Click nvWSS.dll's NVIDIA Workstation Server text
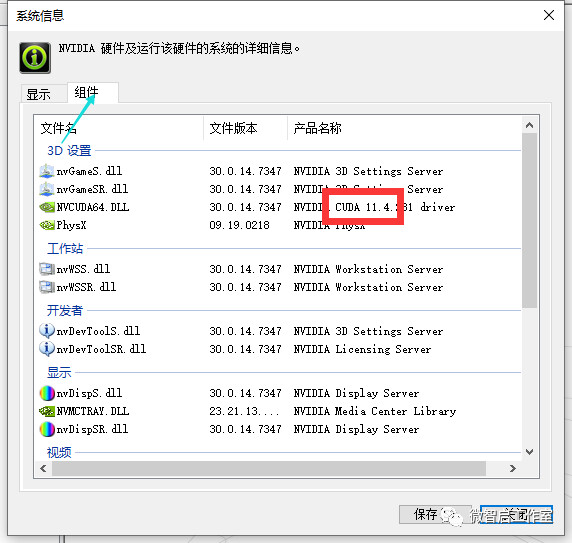 [x=368, y=269]
